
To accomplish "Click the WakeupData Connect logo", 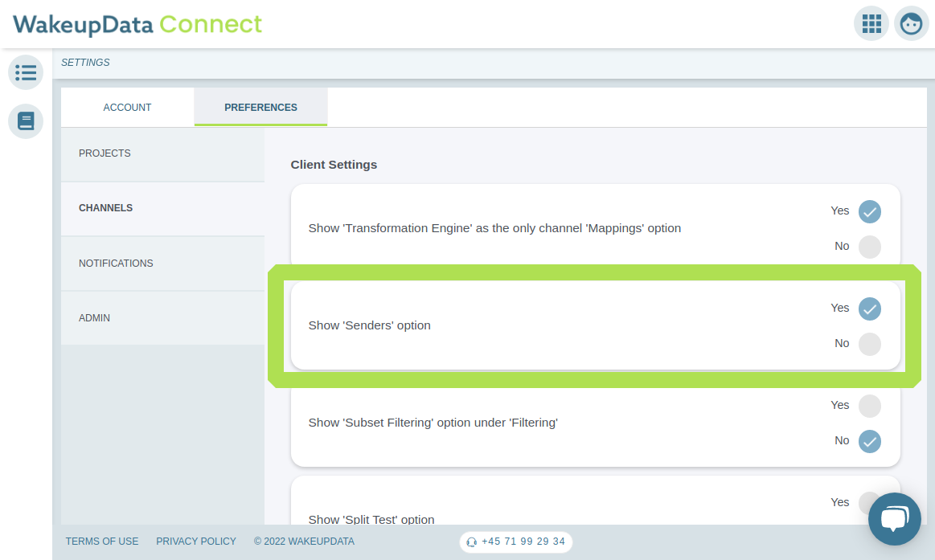I will pos(137,24).
